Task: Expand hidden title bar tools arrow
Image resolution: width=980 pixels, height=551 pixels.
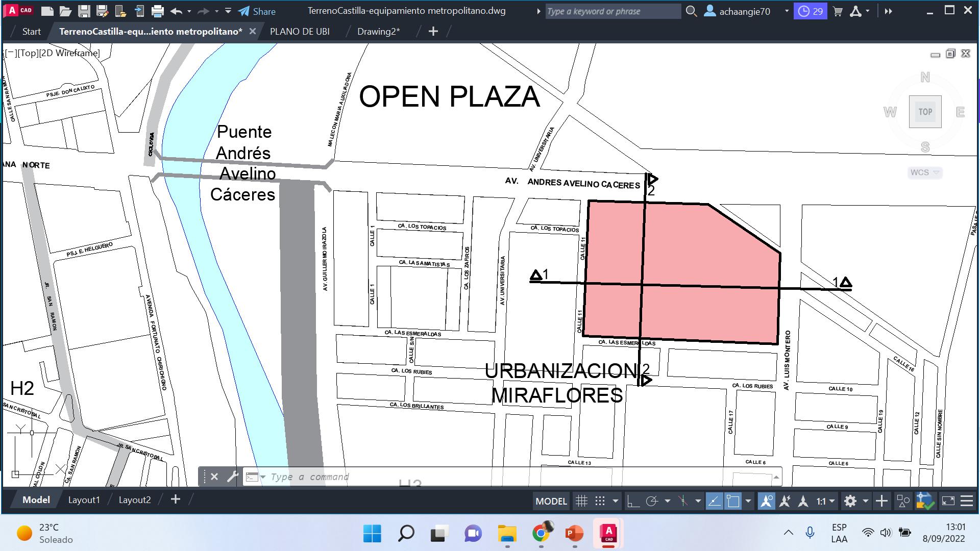Action: click(x=888, y=11)
